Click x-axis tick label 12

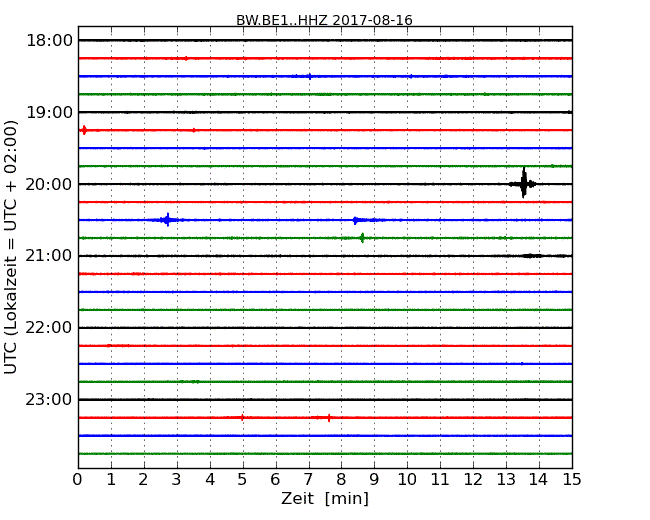[x=473, y=480]
